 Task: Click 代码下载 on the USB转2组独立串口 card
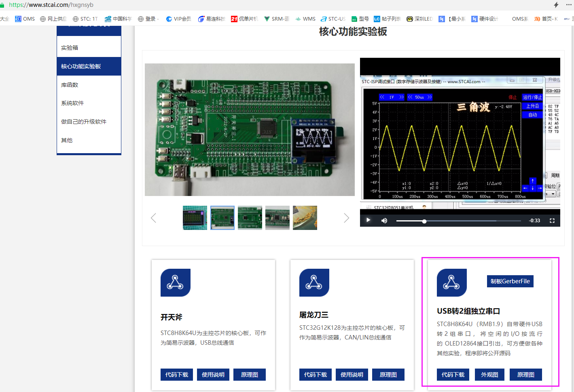[453, 375]
